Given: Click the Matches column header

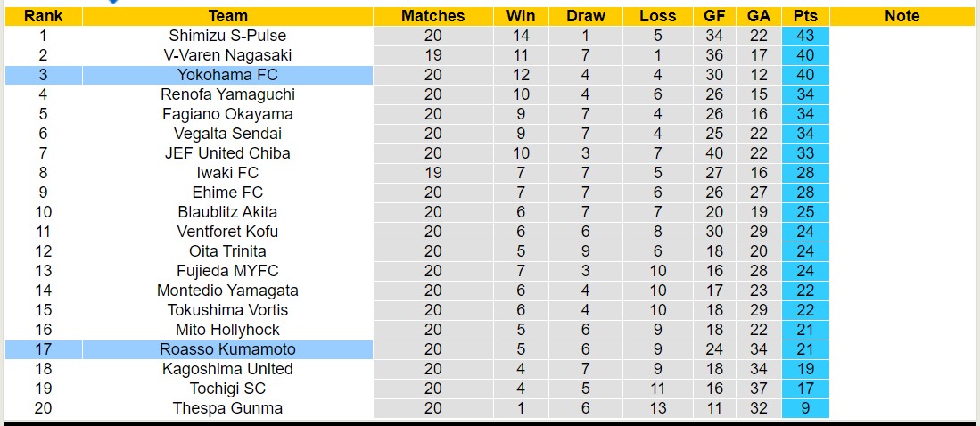Looking at the screenshot, I should (x=432, y=16).
